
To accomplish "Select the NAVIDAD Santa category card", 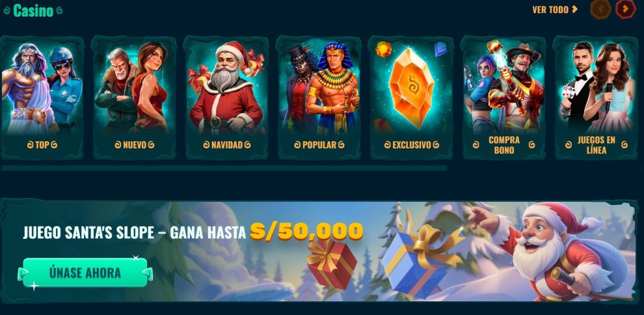I will coord(226,98).
